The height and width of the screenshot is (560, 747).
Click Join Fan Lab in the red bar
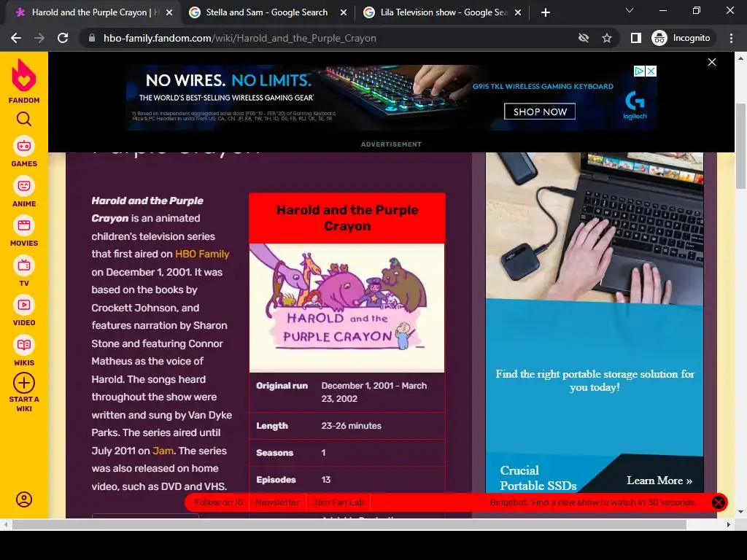pos(338,502)
